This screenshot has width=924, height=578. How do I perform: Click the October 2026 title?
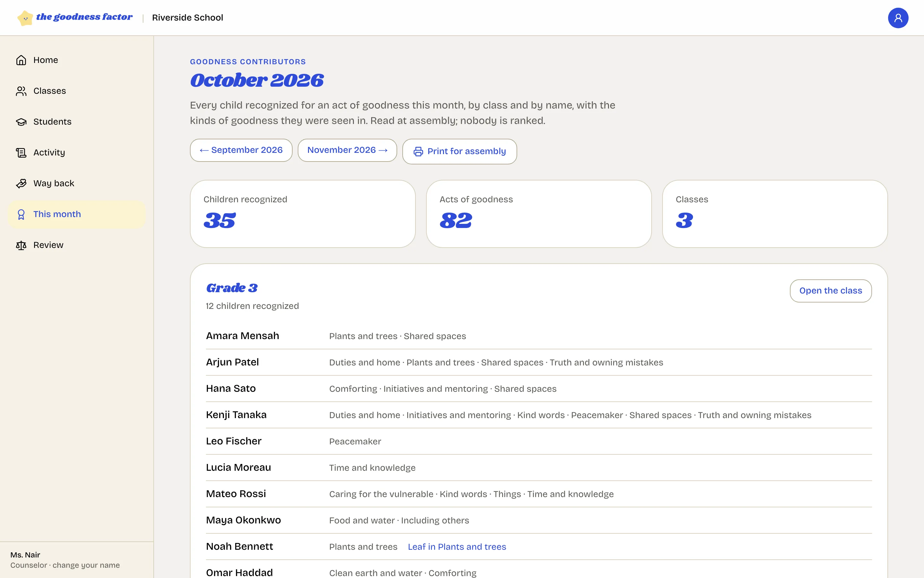257,80
